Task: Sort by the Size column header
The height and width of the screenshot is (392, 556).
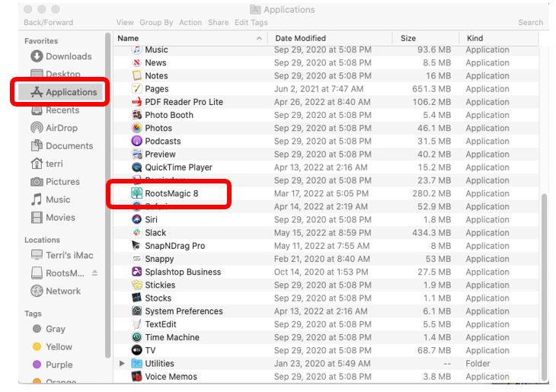Action: [426, 38]
